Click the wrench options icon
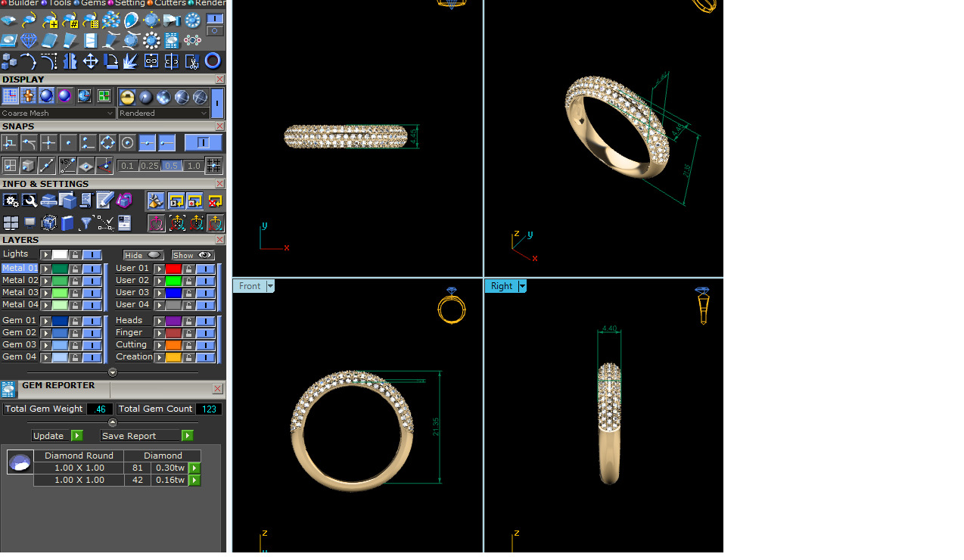 30,201
